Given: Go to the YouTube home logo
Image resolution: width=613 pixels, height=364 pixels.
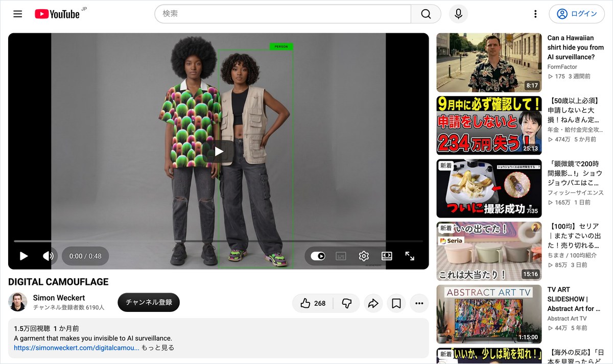Looking at the screenshot, I should coord(57,14).
